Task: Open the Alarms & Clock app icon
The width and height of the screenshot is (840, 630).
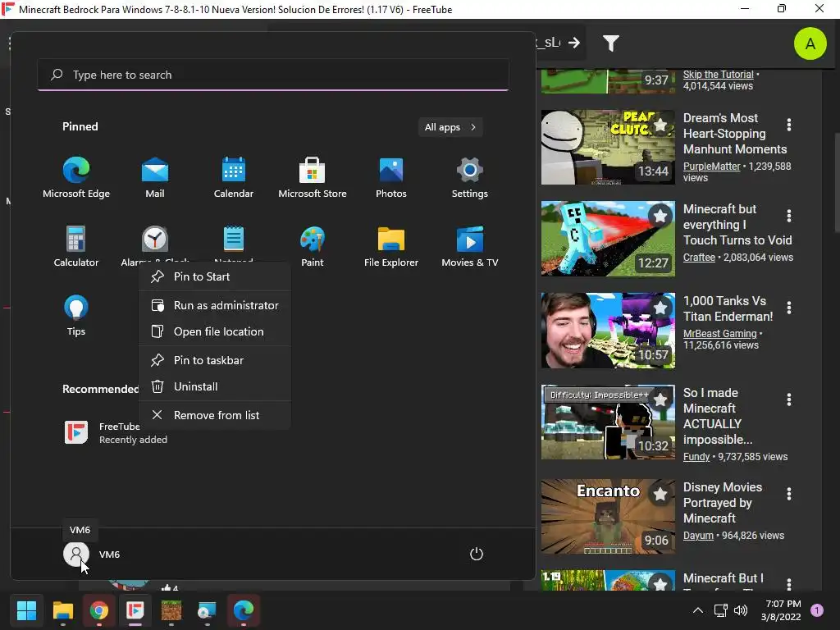Action: coord(155,239)
